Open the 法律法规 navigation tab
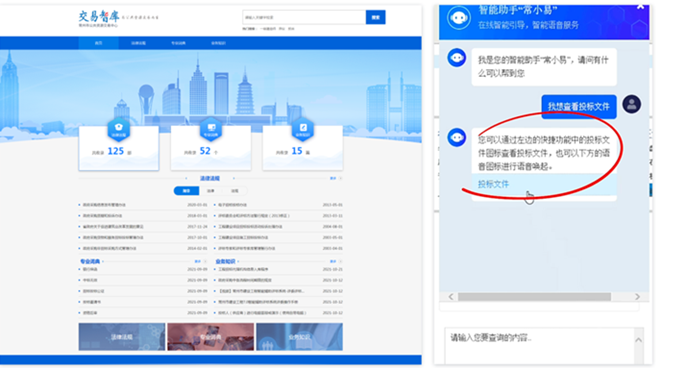Image resolution: width=686 pixels, height=368 pixels. pos(138,43)
